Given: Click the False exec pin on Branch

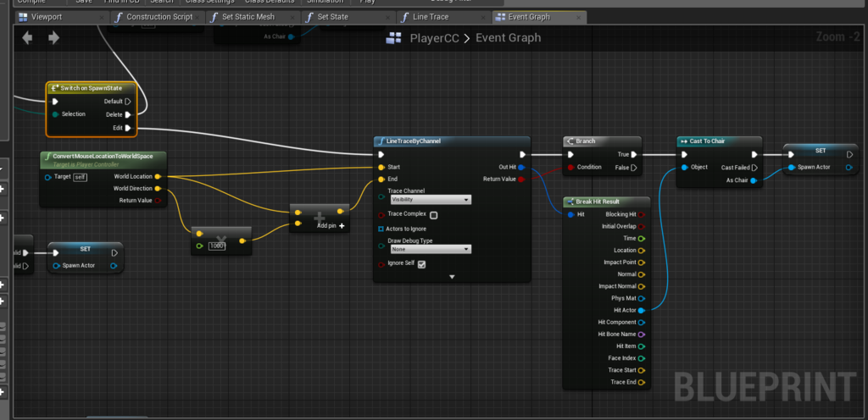Looking at the screenshot, I should 634,168.
